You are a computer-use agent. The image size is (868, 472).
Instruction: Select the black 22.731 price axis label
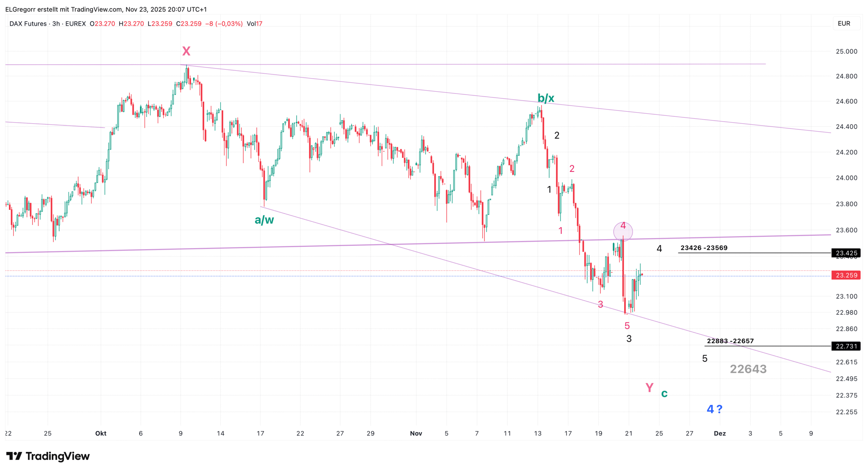pos(846,346)
